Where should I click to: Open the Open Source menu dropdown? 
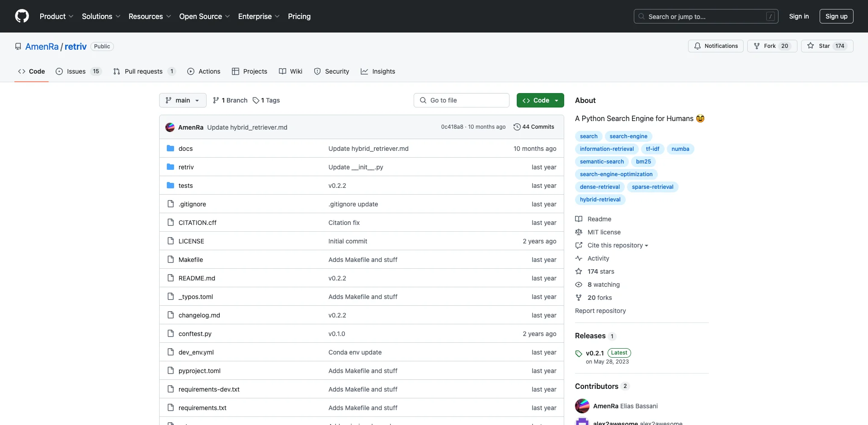(x=205, y=16)
